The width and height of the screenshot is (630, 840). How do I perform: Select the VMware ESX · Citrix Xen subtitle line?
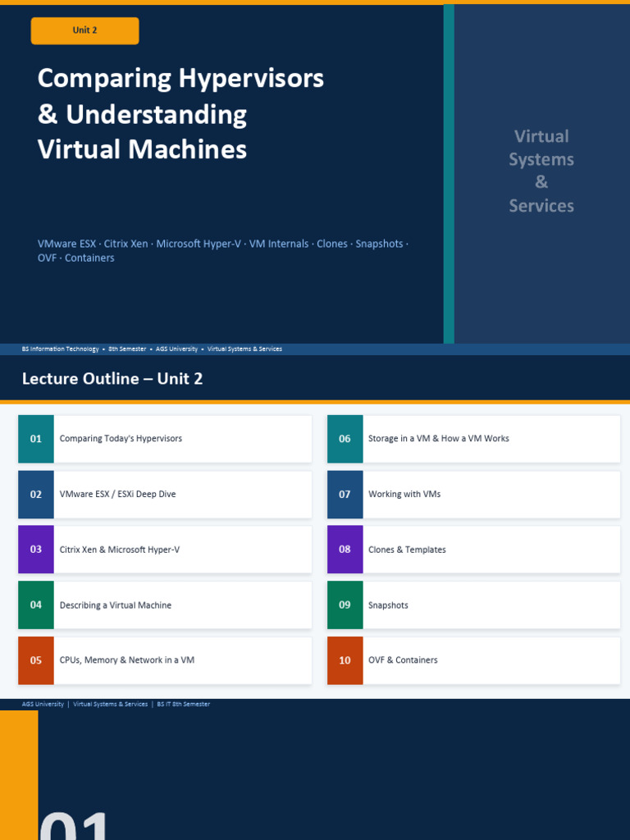coord(223,251)
